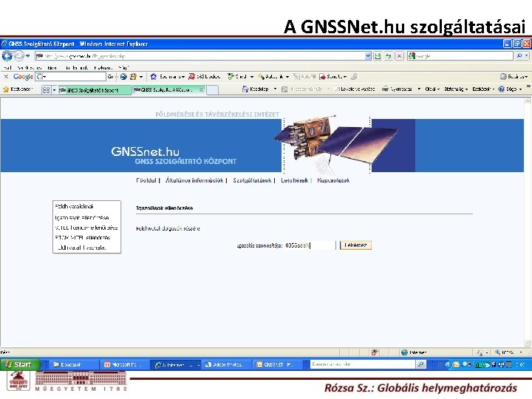532x399 pixels.
Task: Click the vertical scrollbar of the page
Action: (528, 222)
